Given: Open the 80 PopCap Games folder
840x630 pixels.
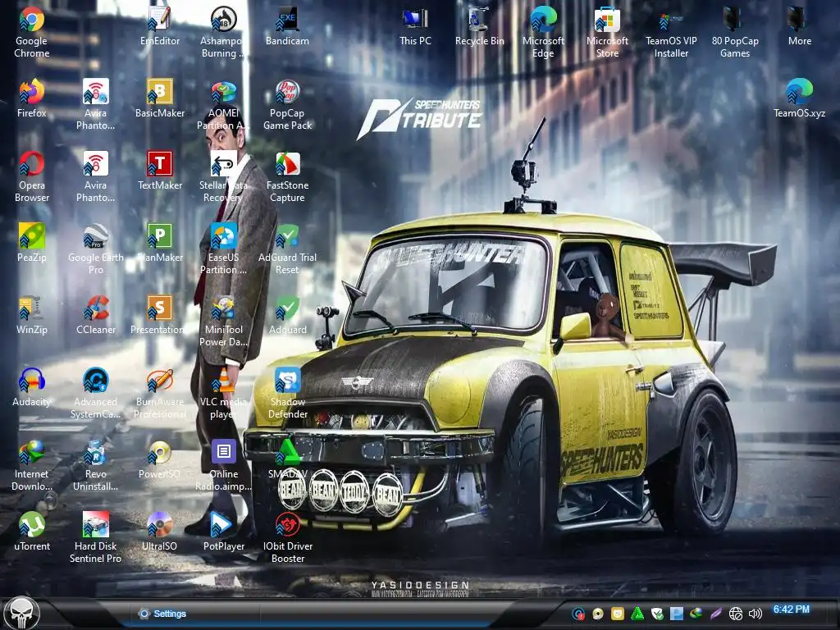Looking at the screenshot, I should pos(735,32).
